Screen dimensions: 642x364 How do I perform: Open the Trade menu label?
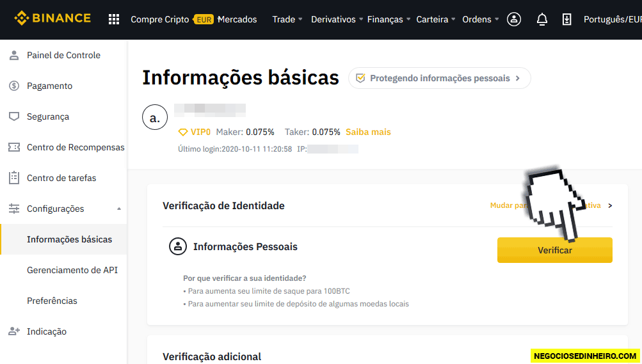tap(284, 19)
